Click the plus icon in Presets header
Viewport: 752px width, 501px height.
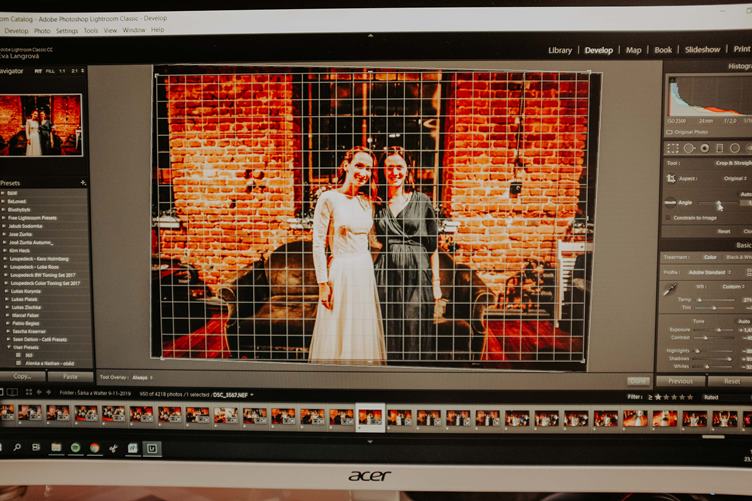(83, 183)
